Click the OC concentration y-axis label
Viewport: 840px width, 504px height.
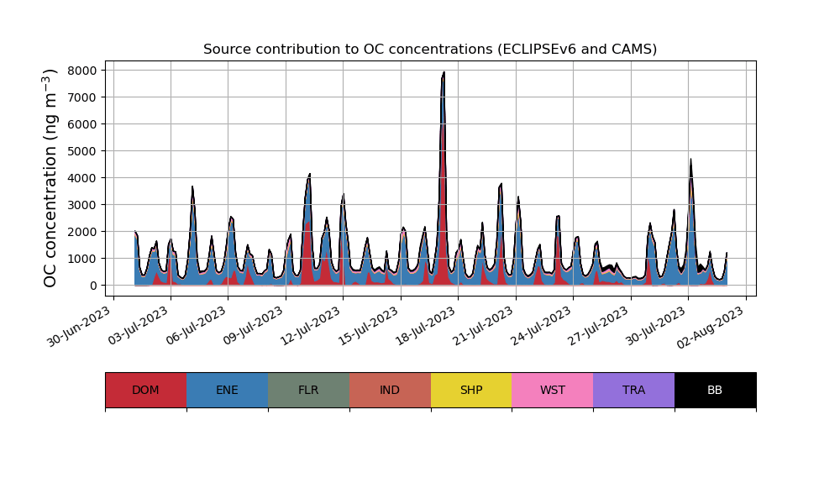[x=51, y=178]
